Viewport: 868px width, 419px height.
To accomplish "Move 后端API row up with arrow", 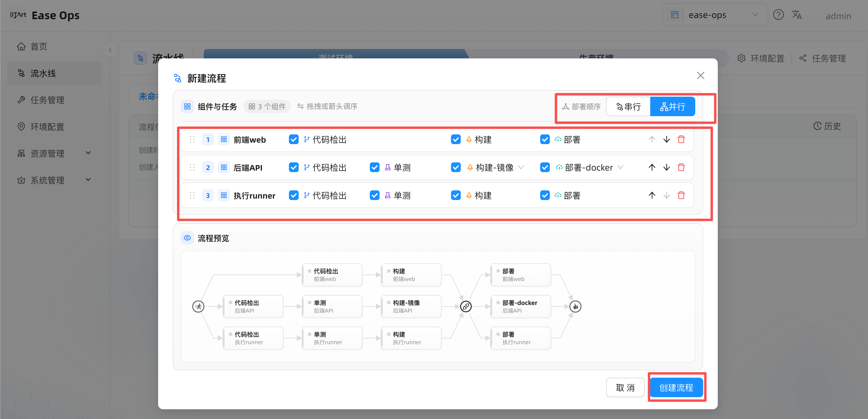I will (x=652, y=168).
